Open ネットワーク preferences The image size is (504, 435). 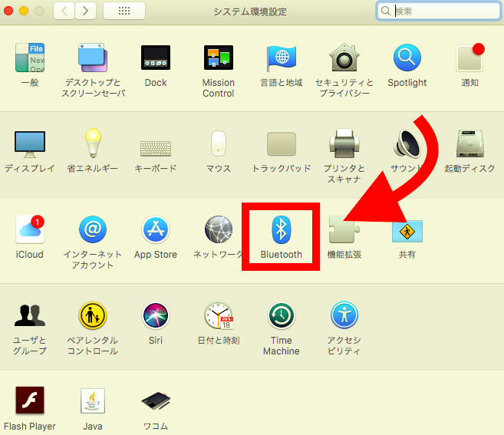tap(219, 229)
